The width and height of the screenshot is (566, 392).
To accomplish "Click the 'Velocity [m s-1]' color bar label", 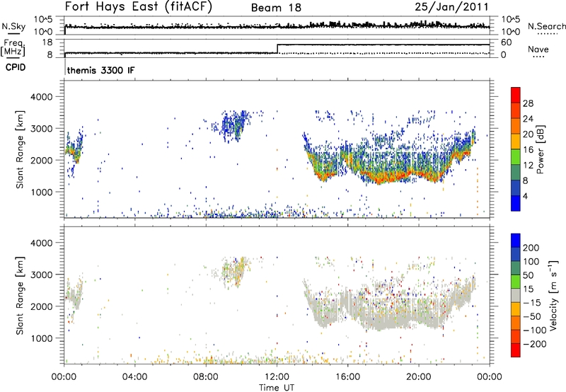I will [553, 295].
